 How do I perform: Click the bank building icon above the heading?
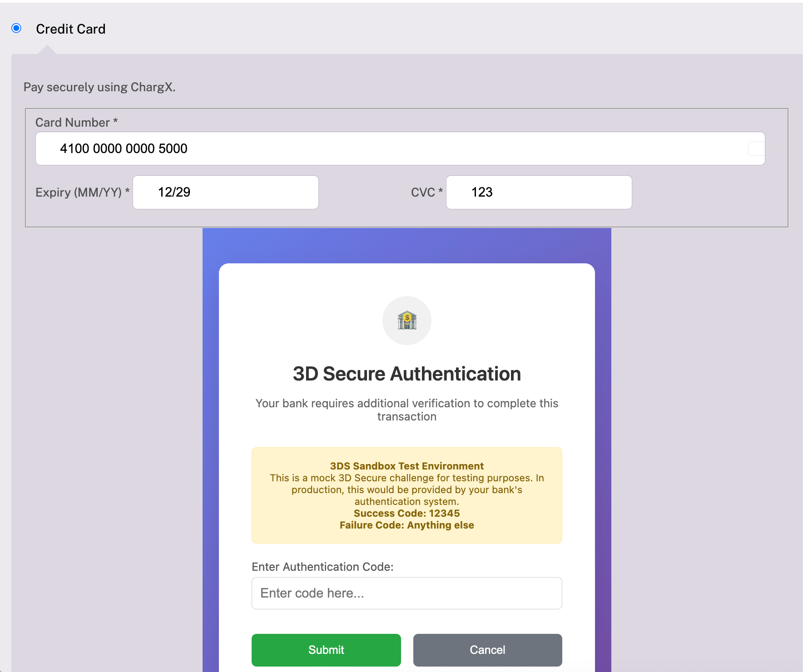click(406, 320)
